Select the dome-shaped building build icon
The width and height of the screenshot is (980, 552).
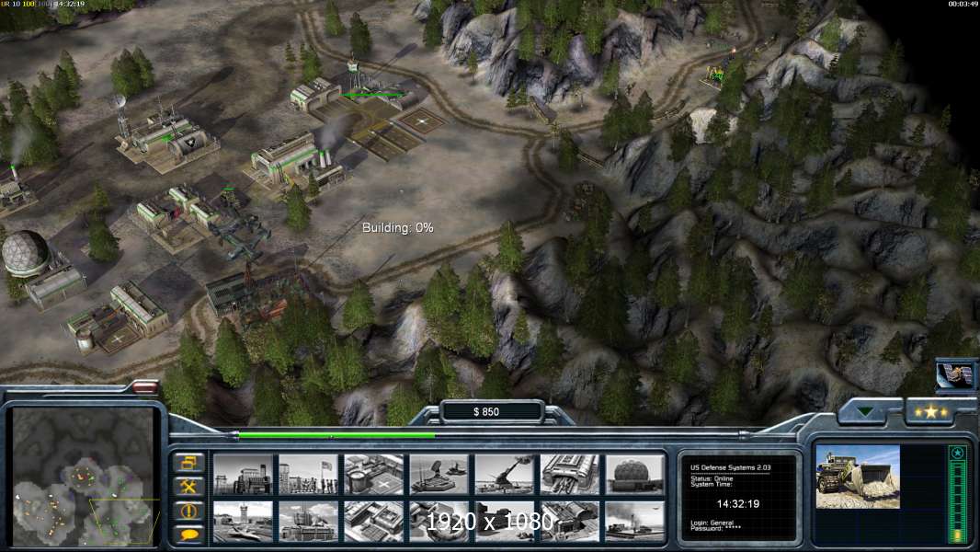[x=635, y=475]
